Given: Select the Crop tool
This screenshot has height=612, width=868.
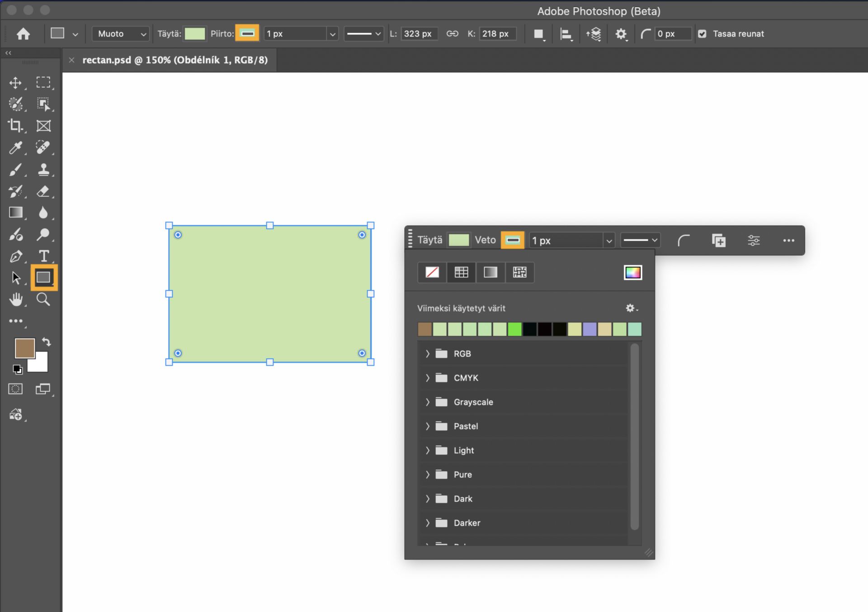Looking at the screenshot, I should click(16, 126).
